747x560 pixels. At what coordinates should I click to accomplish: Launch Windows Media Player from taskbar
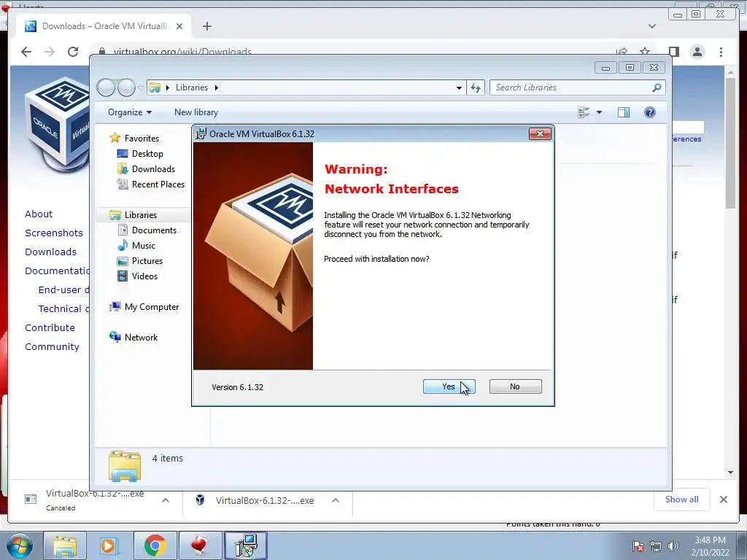click(x=108, y=545)
